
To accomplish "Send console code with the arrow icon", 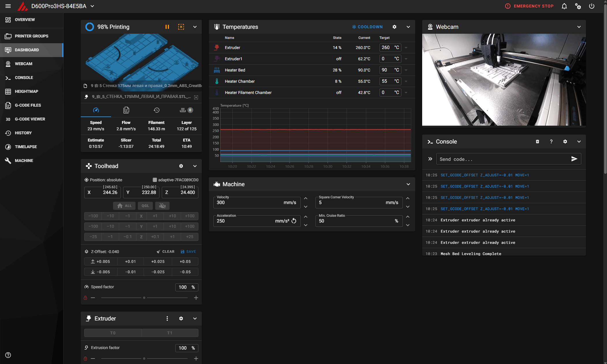I will click(x=574, y=159).
